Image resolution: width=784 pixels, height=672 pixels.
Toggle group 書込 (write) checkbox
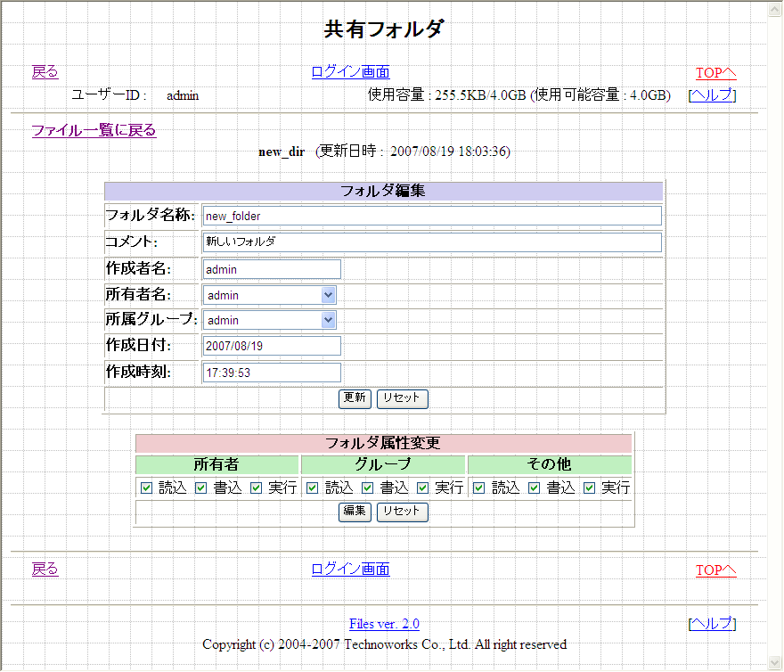368,488
